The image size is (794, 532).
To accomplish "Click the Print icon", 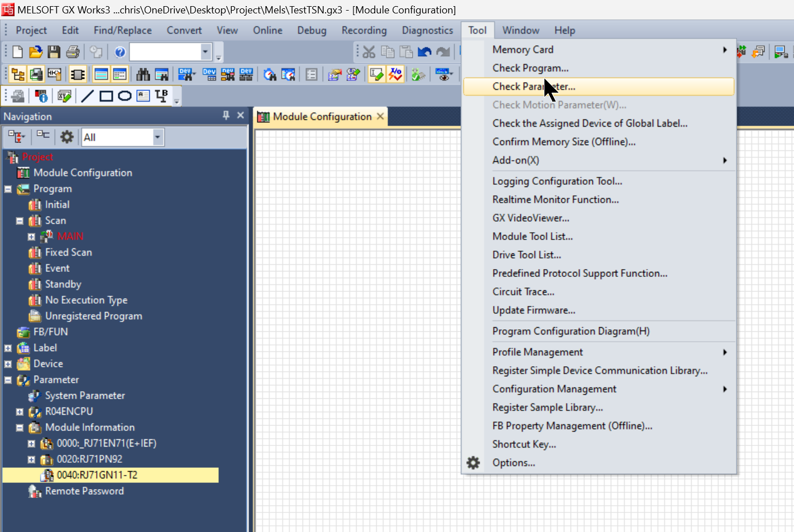I will click(x=73, y=52).
